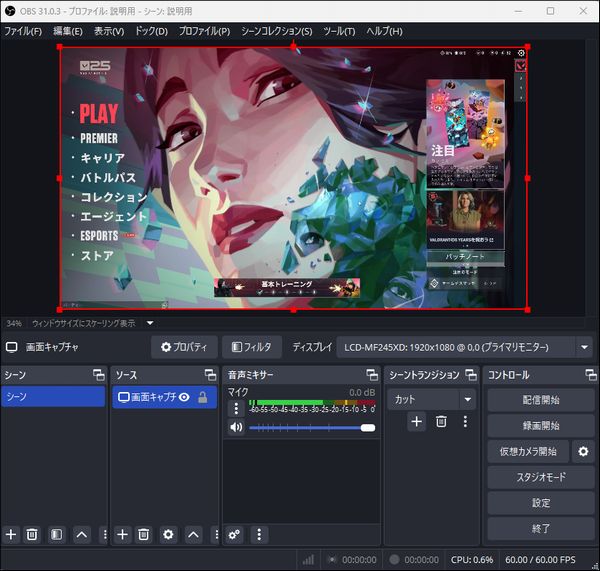Click 終了 to exit OBS
Viewport: 600px width, 571px height.
point(541,529)
